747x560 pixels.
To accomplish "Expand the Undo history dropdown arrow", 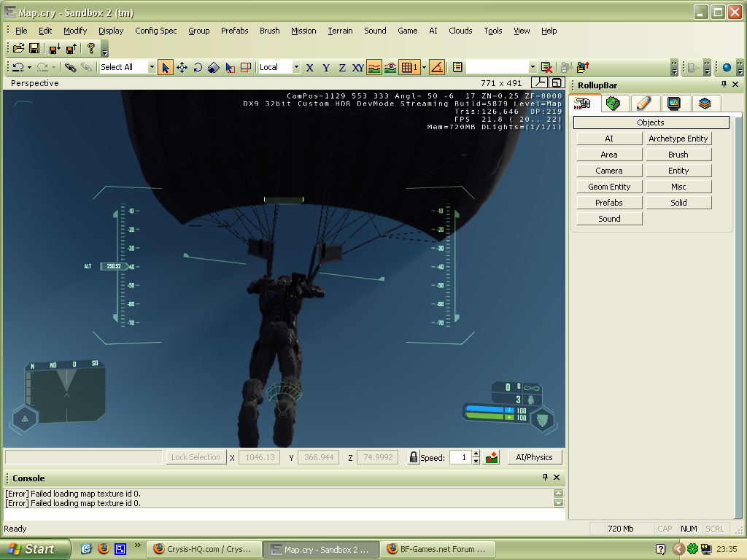I will (x=29, y=68).
